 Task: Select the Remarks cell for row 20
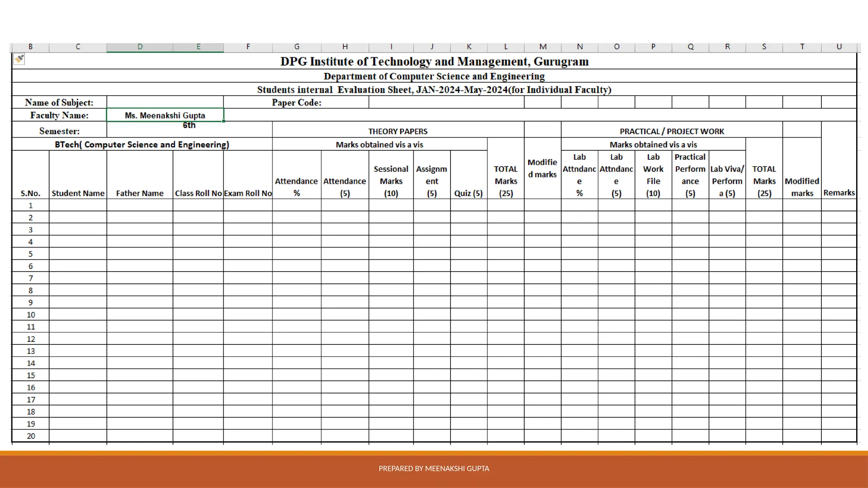tap(839, 436)
